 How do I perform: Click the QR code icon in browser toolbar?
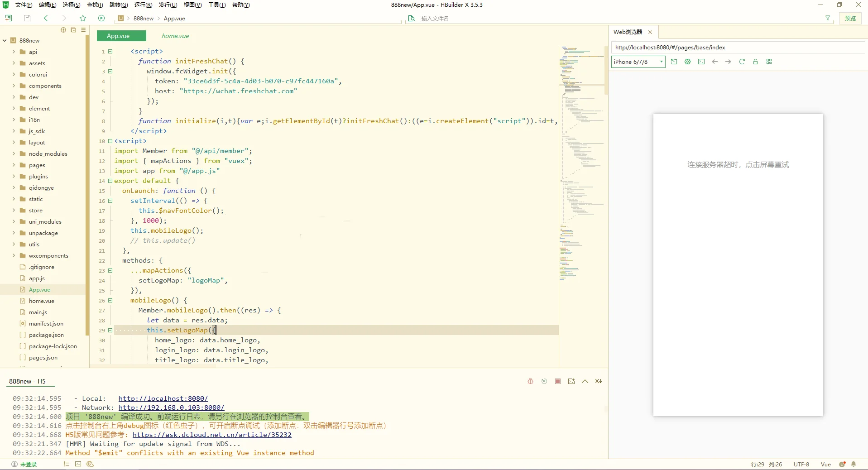tap(769, 62)
